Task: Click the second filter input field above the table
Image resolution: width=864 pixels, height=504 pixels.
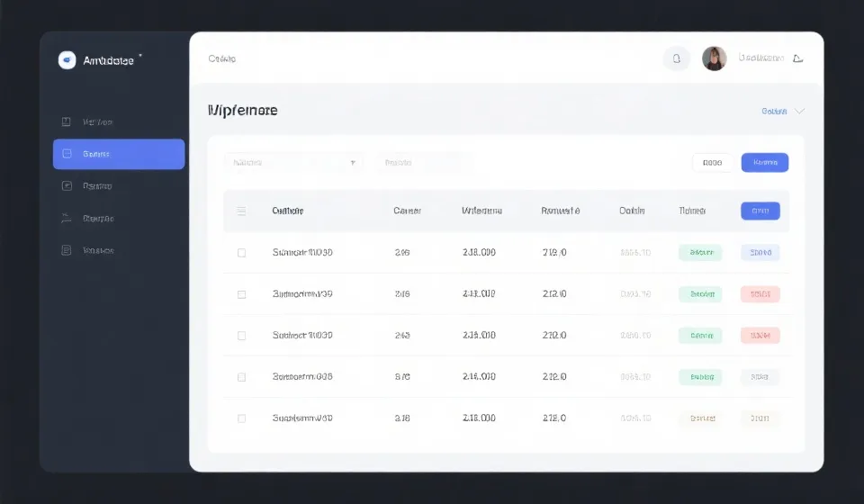Action: coord(424,163)
